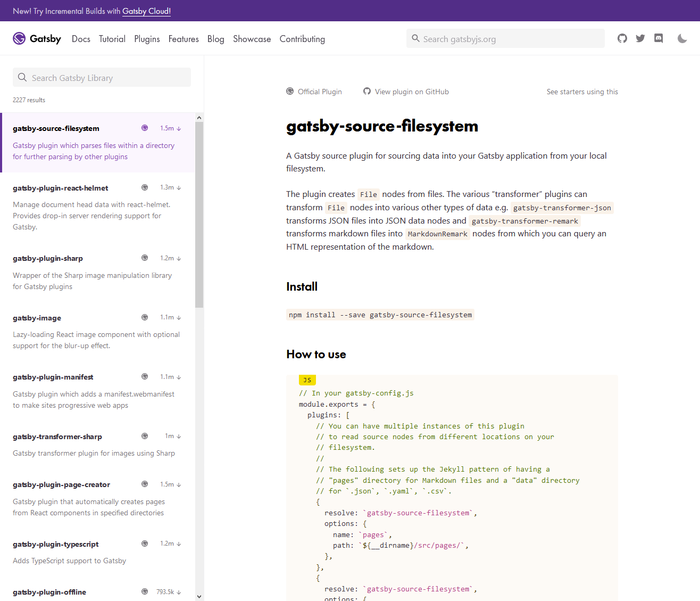
Task: Open the Discord icon in header
Action: click(x=659, y=38)
